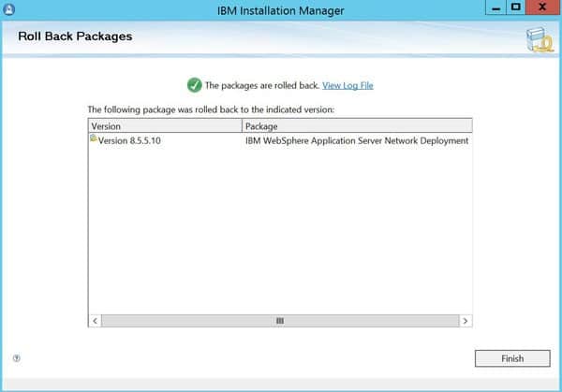562x392 pixels.
Task: Click the Package column header
Action: [357, 126]
